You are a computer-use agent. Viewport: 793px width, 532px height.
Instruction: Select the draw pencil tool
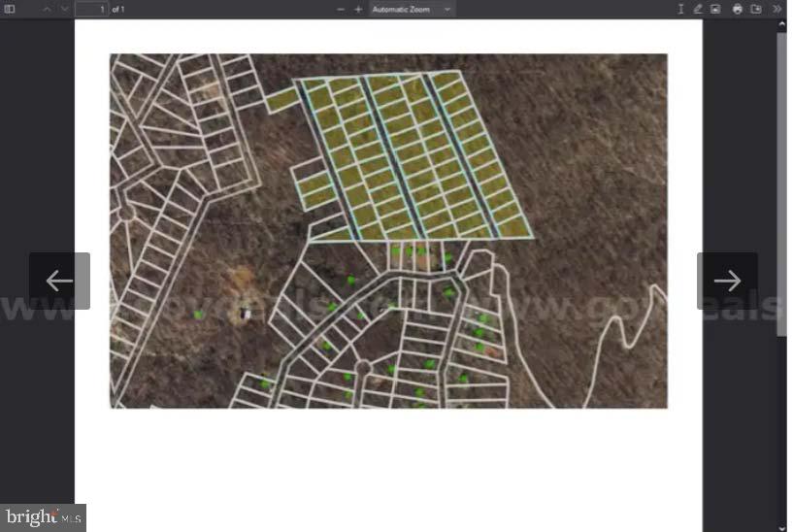click(x=698, y=9)
